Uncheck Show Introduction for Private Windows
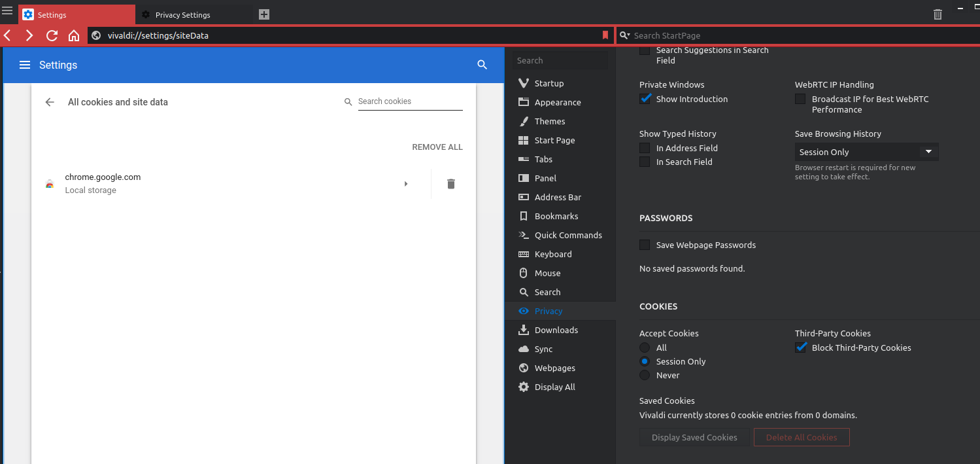Image resolution: width=980 pixels, height=464 pixels. [x=645, y=99]
